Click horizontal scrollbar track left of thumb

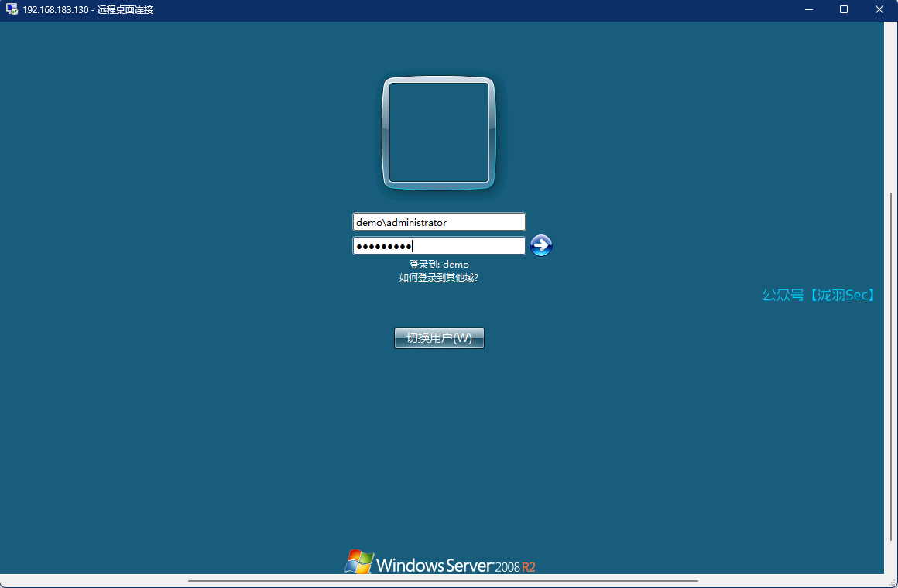click(93, 580)
